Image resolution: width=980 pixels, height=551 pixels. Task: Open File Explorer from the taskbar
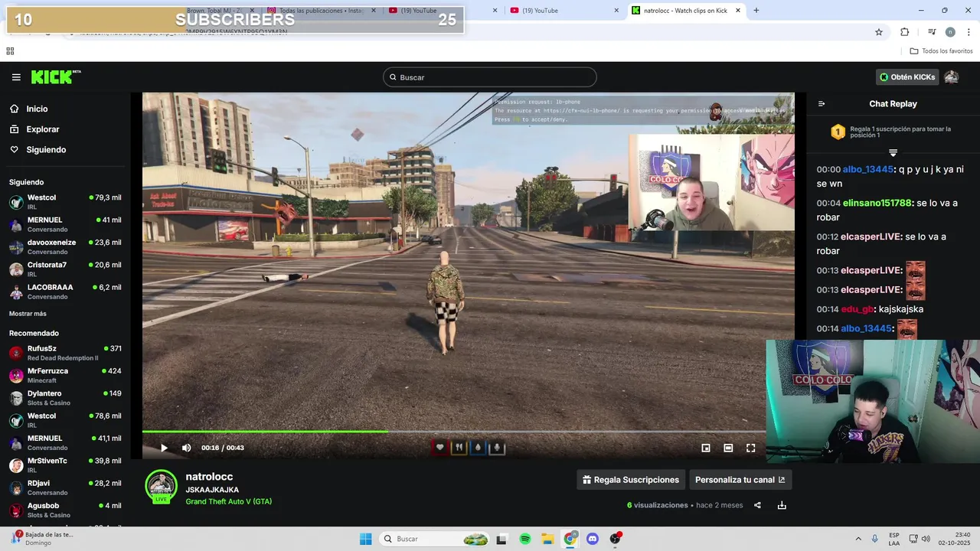547,539
